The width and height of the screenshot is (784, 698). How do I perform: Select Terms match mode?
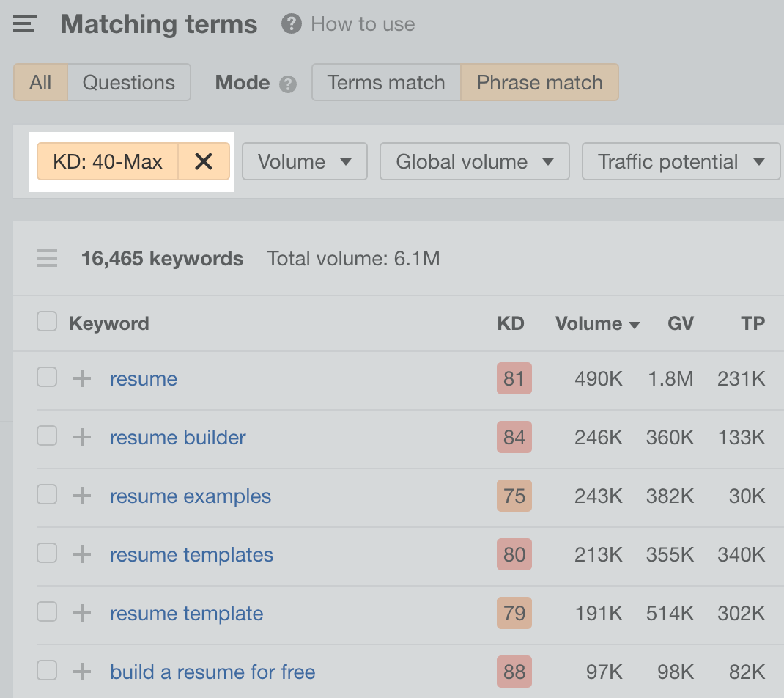click(x=385, y=82)
